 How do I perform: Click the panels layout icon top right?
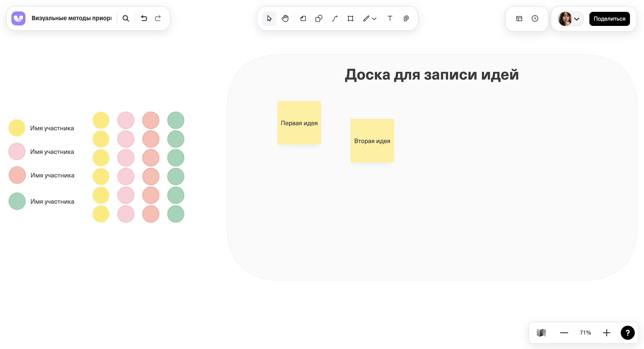coord(519,18)
